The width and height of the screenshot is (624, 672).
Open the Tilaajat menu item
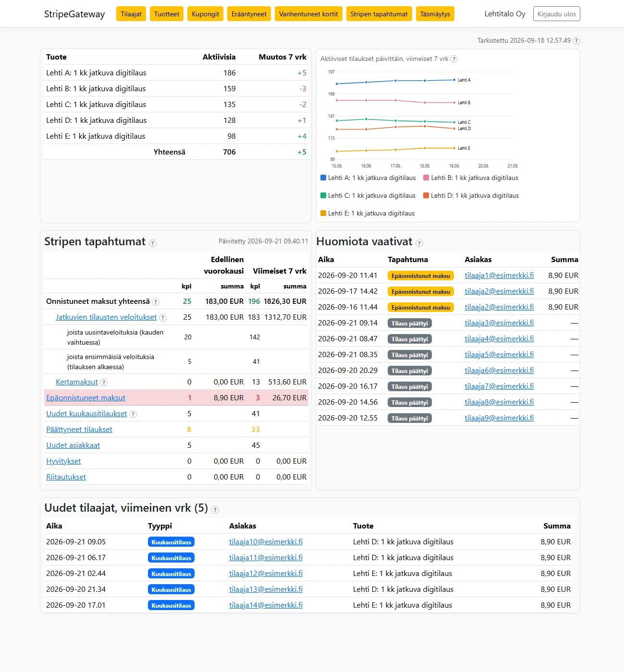pyautogui.click(x=131, y=14)
